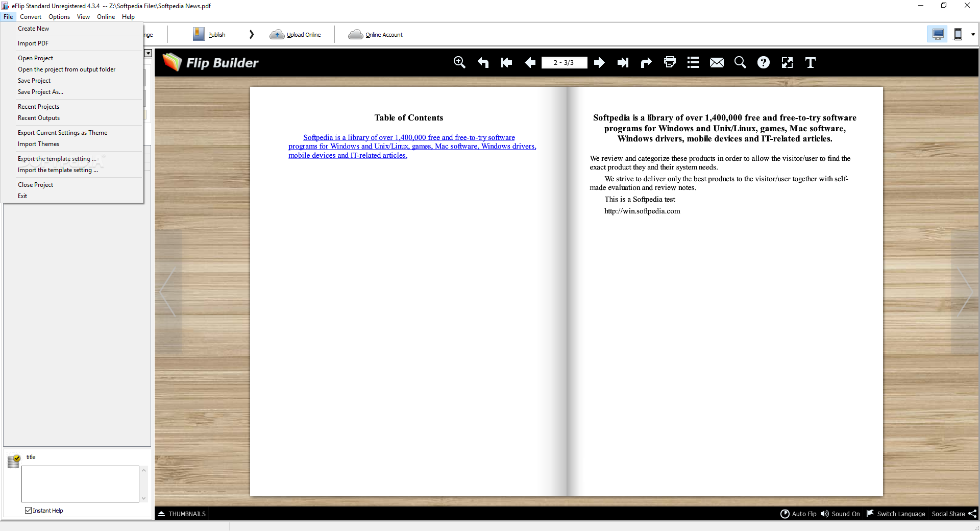Click the database icon beside title
This screenshot has width=980, height=531.
14,461
